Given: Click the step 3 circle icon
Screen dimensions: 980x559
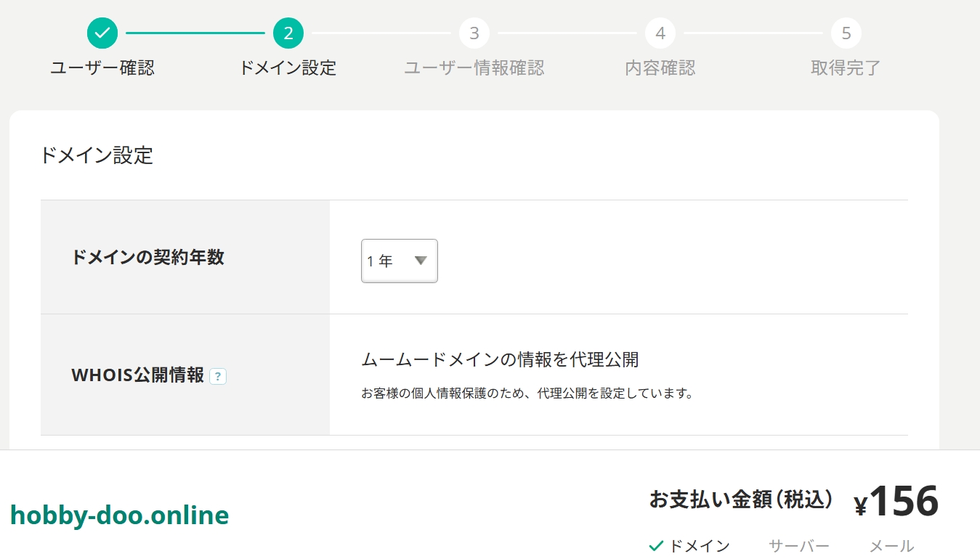Looking at the screenshot, I should pyautogui.click(x=474, y=33).
